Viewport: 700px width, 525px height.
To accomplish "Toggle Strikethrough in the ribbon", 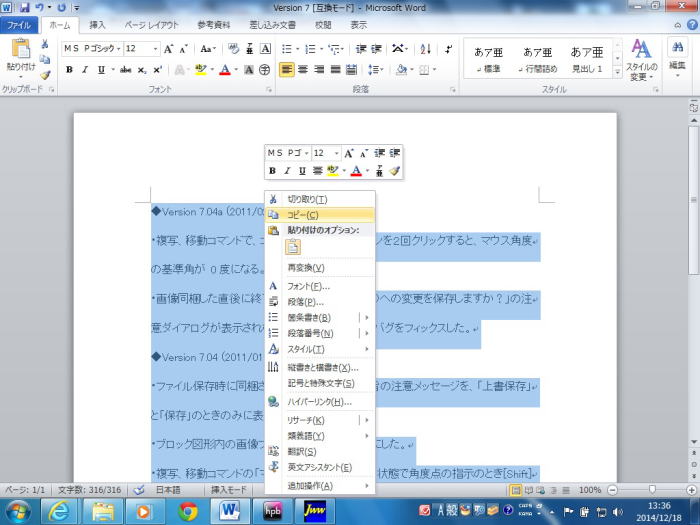I will coord(126,70).
